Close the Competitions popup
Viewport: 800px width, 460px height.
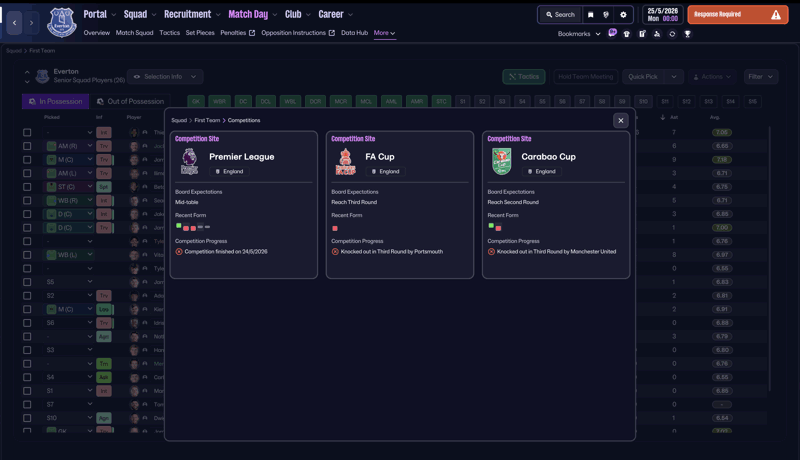coord(620,120)
